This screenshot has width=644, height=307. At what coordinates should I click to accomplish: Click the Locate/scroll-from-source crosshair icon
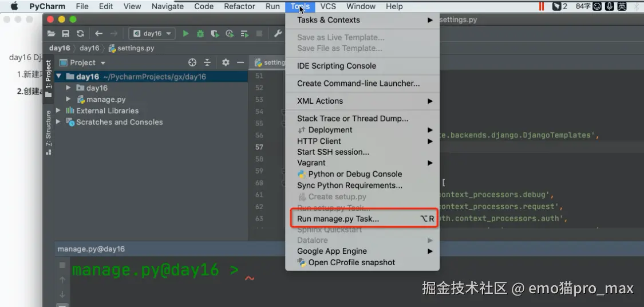(192, 62)
